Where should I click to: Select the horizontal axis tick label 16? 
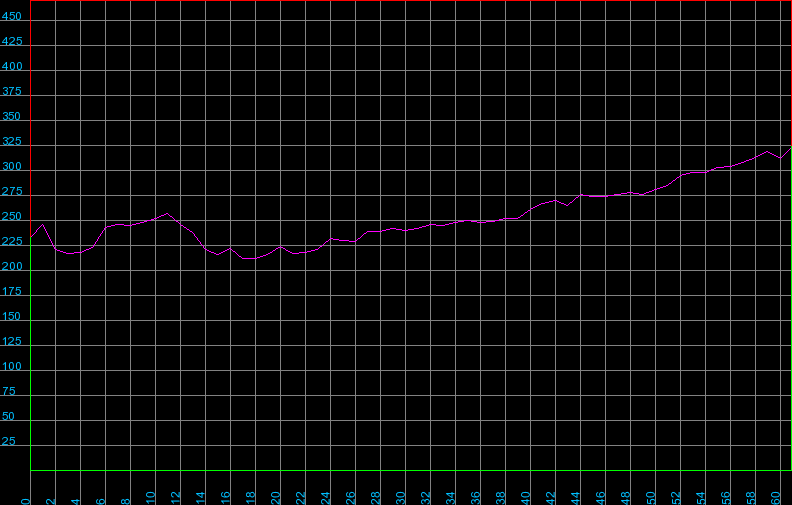[226, 497]
